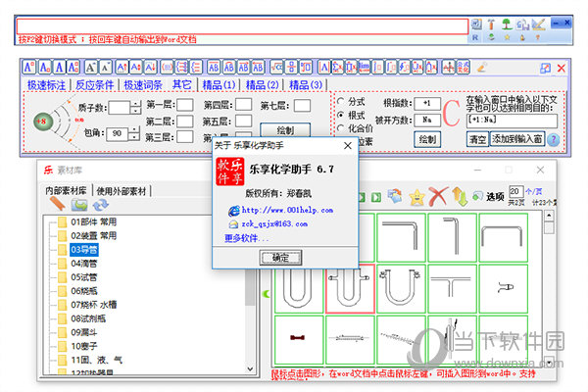Switch to 精品(3) tab

(306, 85)
